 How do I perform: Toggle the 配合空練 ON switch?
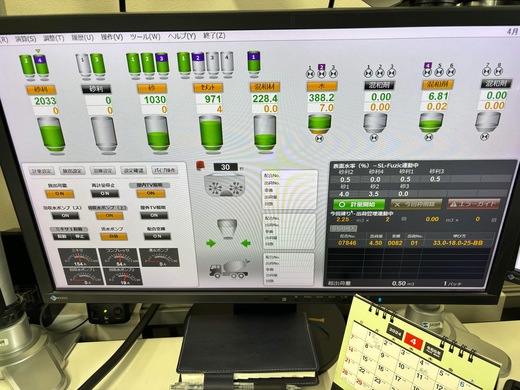(157, 236)
